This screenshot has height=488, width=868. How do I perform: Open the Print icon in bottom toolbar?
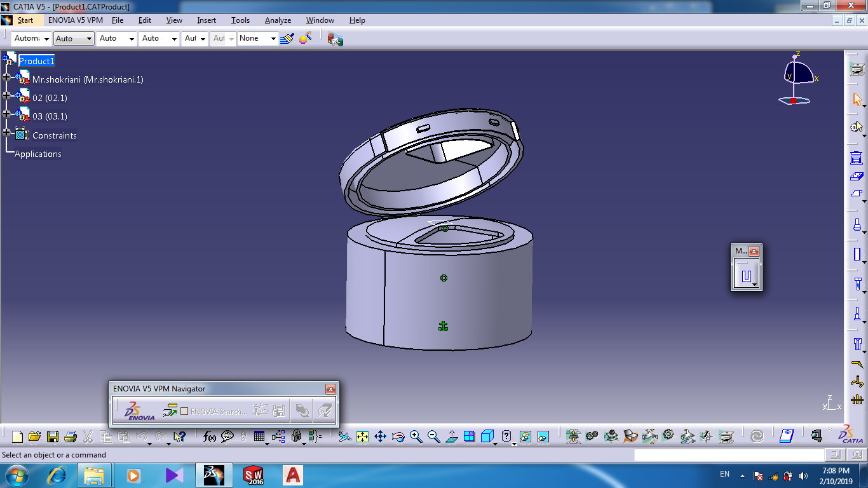[71, 437]
